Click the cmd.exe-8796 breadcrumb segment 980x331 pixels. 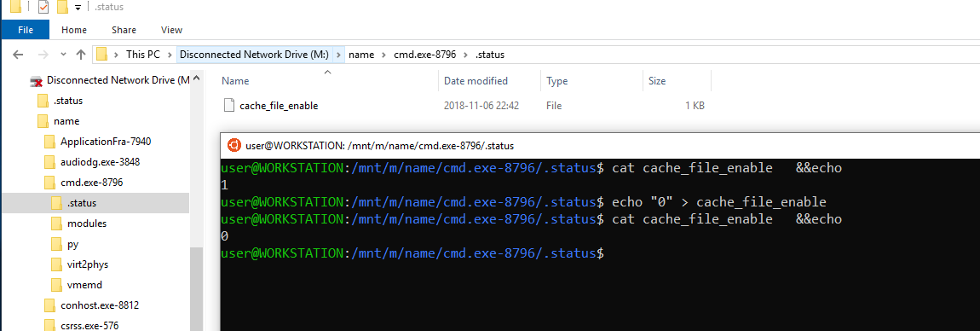tap(425, 55)
